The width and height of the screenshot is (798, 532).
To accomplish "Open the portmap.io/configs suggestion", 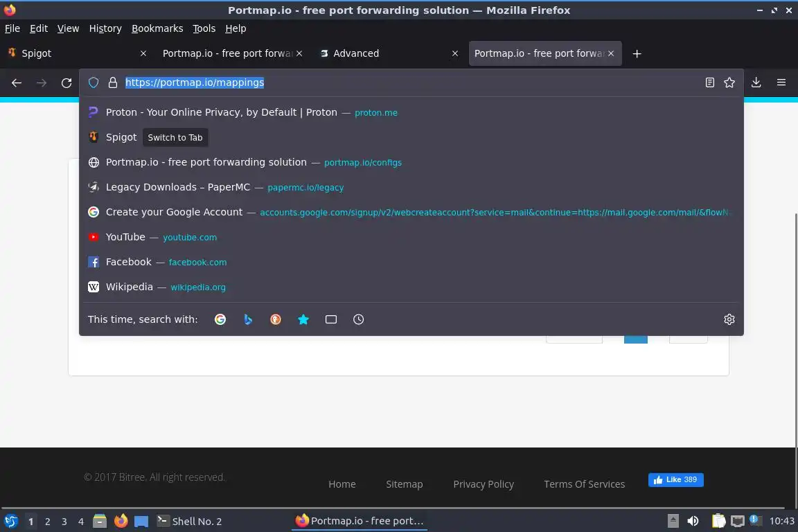I will coord(411,162).
